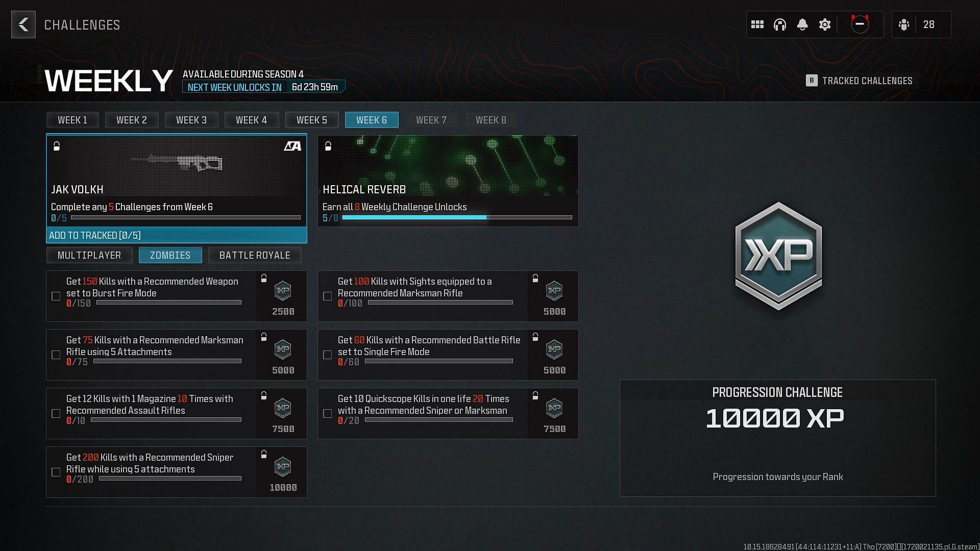The image size is (980, 551).
Task: Expand WEEK 4 challenges tab
Action: click(x=252, y=120)
